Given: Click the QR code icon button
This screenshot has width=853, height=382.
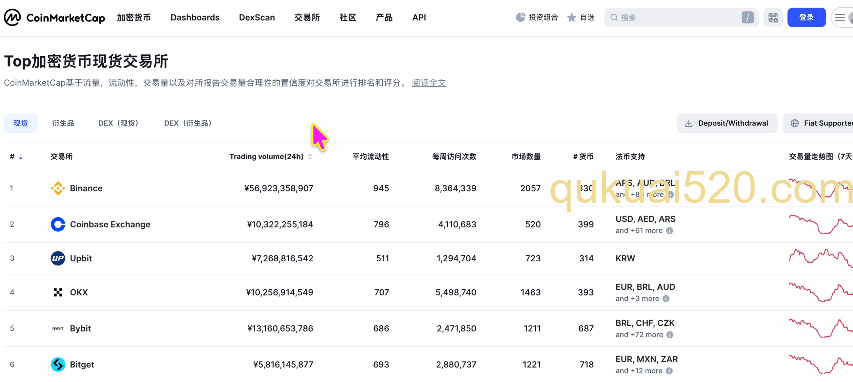Looking at the screenshot, I should [x=773, y=17].
